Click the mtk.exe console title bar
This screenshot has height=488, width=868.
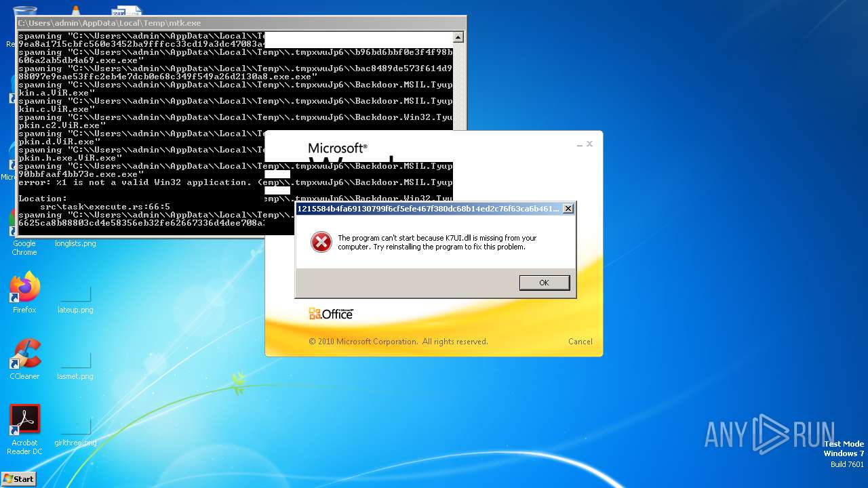click(241, 23)
